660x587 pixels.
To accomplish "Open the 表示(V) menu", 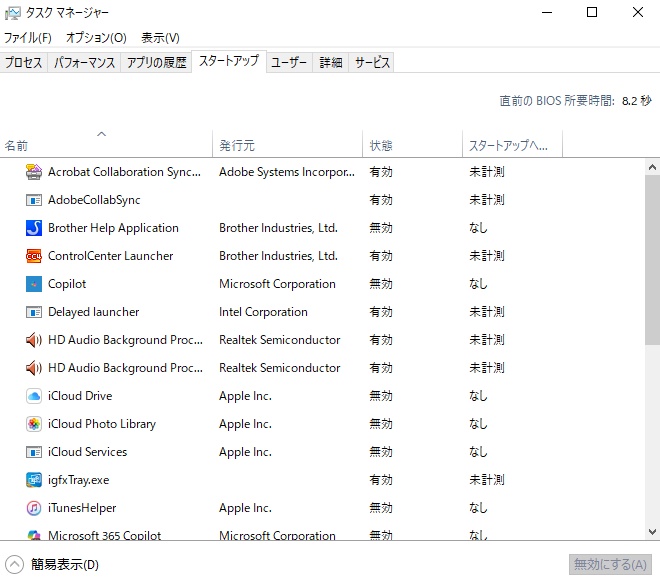I will coord(160,38).
